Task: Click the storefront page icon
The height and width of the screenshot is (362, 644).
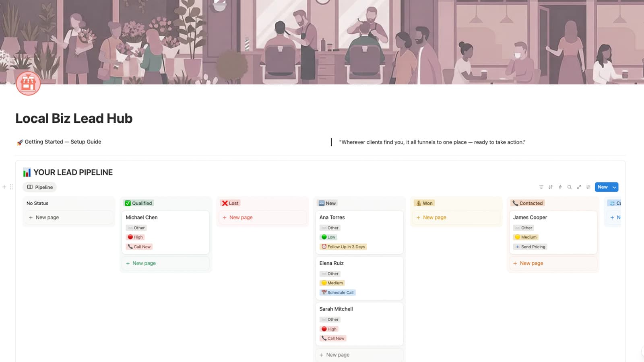Action: (28, 83)
